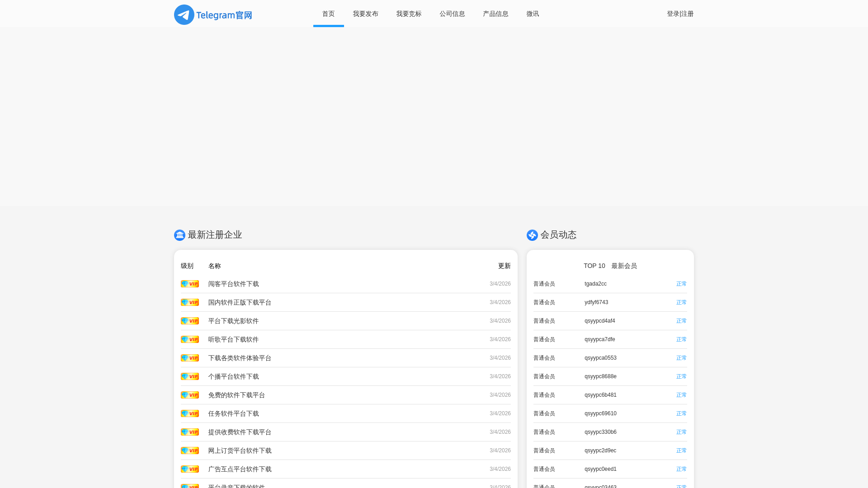Select member qsyypca0553
Image resolution: width=868 pixels, height=488 pixels.
pos(600,358)
